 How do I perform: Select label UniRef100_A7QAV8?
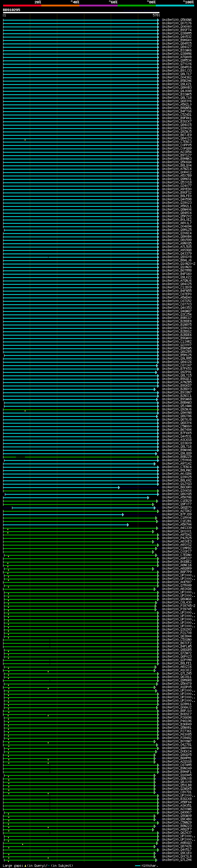point(177,57)
